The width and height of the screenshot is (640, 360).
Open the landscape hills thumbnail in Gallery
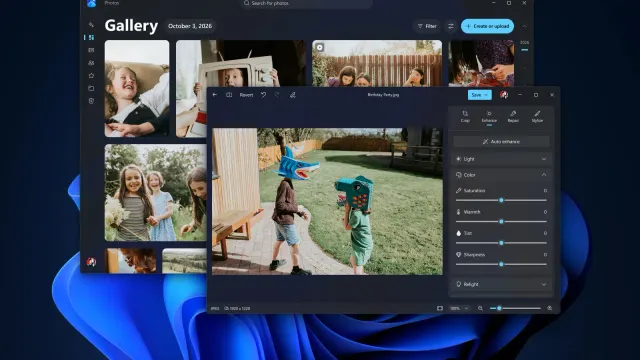tap(184, 260)
